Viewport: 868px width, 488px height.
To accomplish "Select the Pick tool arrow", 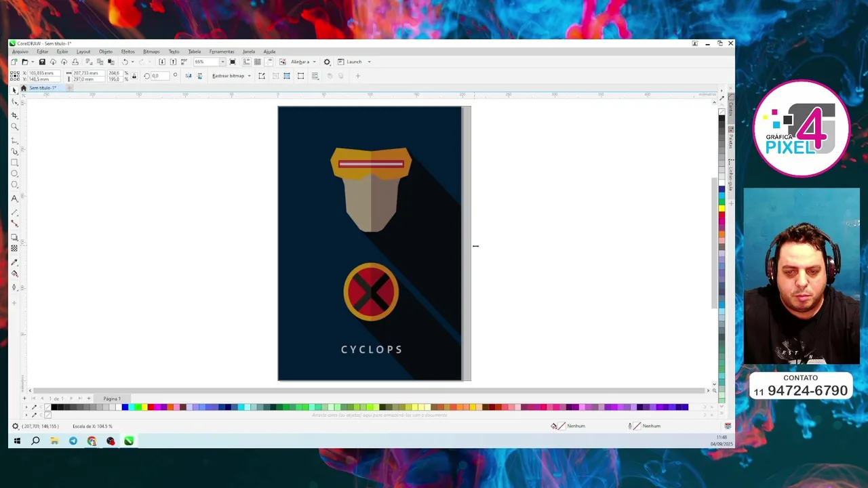I will click(x=14, y=89).
